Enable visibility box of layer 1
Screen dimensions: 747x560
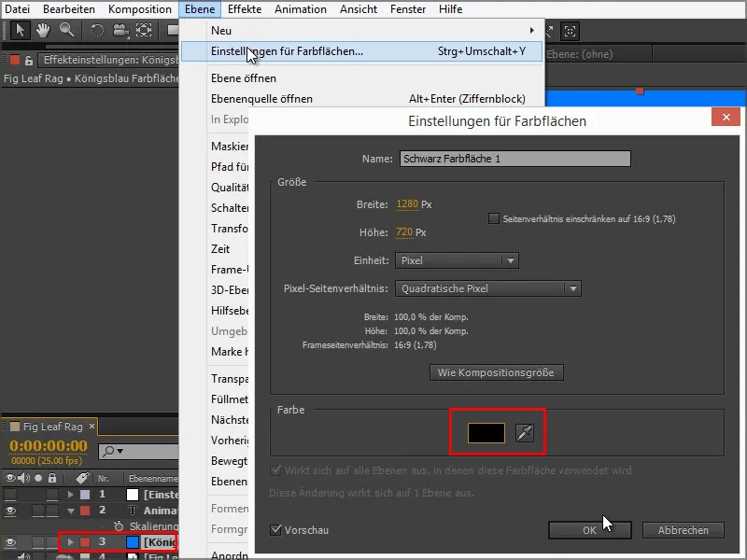[10, 495]
